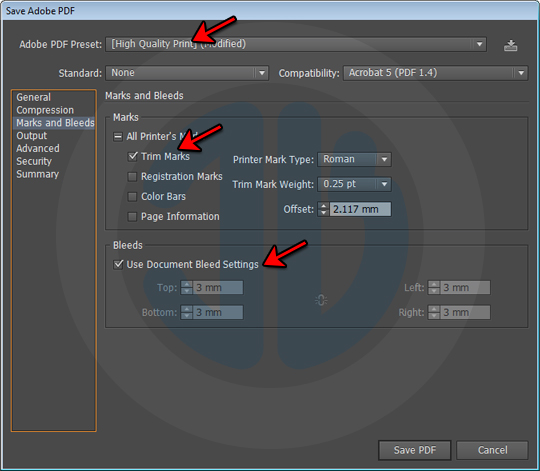Open the Adobe PDF Preset dropdown

click(x=296, y=44)
